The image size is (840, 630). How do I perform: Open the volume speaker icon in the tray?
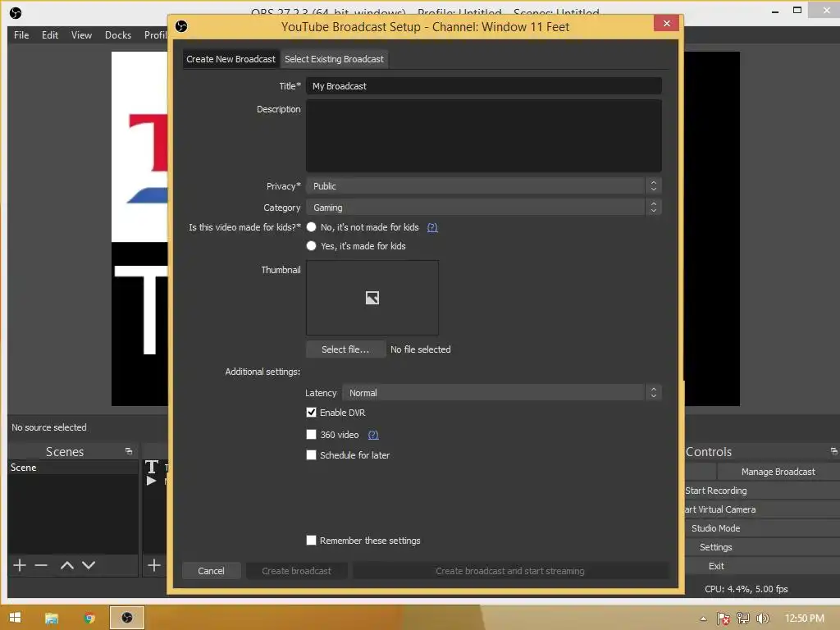click(x=762, y=619)
